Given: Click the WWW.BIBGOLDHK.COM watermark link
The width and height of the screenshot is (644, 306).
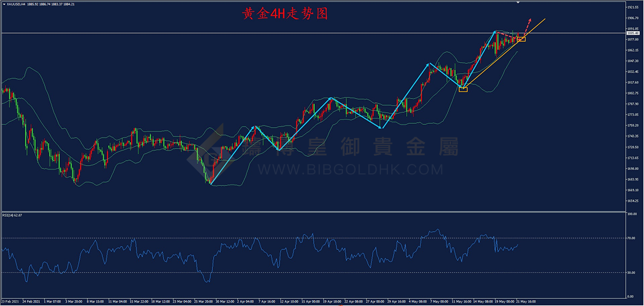Looking at the screenshot, I should 350,169.
